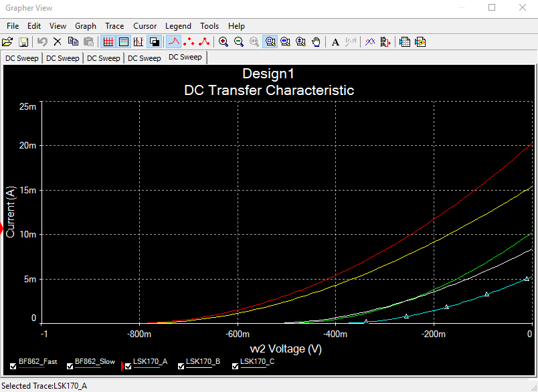The height and width of the screenshot is (392, 538).
Task: Switch to the second DC Sweep tab
Action: coord(63,58)
